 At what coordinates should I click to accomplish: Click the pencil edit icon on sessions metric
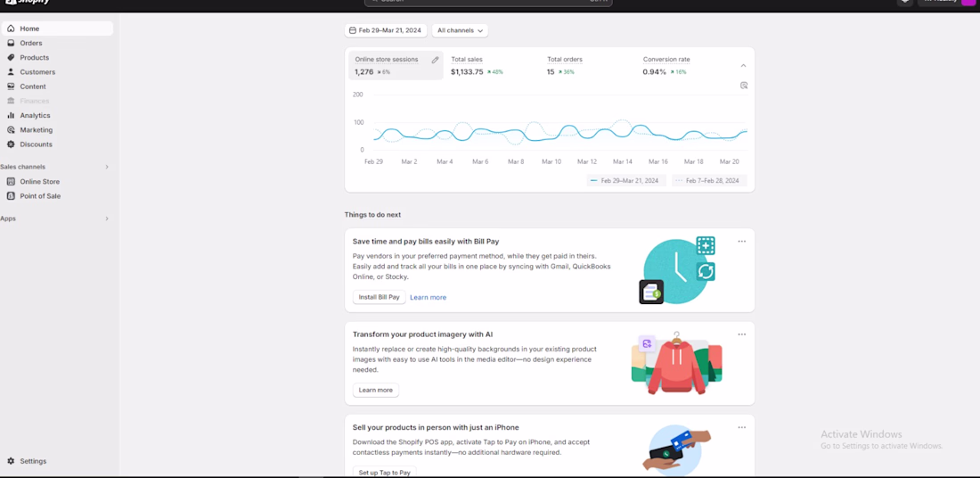pyautogui.click(x=435, y=60)
